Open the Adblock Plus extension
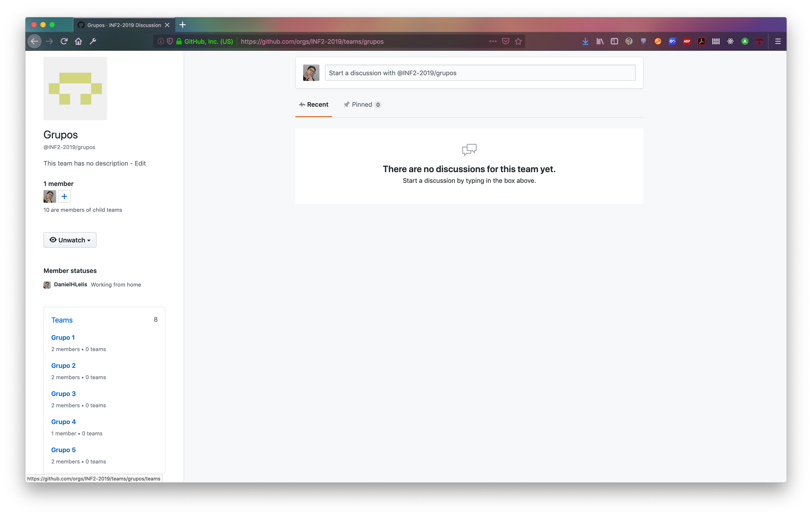This screenshot has height=516, width=812. [x=687, y=41]
